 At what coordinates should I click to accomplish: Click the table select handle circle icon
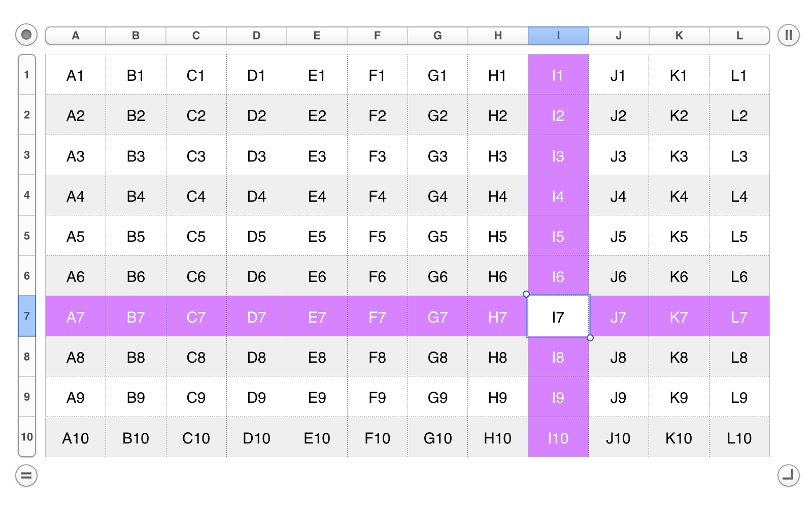(26, 35)
